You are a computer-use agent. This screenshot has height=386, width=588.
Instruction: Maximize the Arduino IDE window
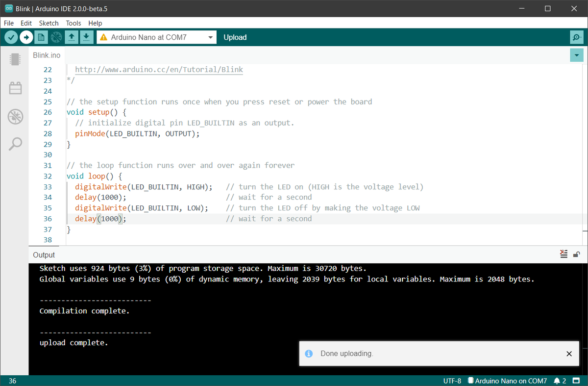[547, 8]
